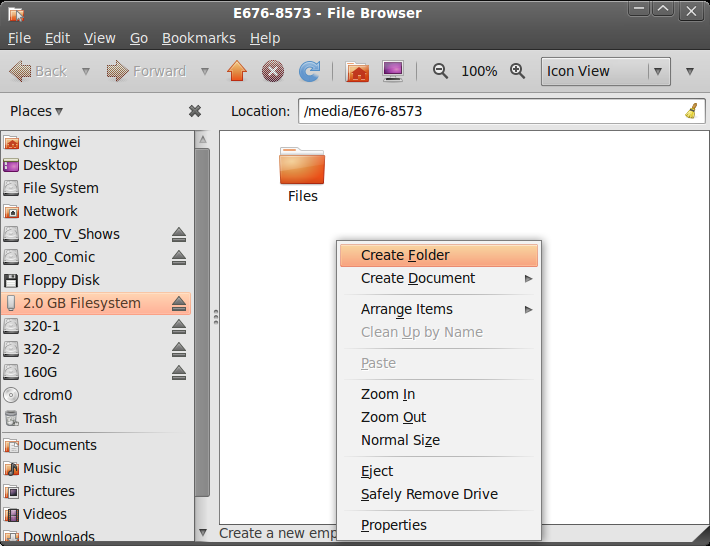Click the sidebar vertical scrollbar

202,322
